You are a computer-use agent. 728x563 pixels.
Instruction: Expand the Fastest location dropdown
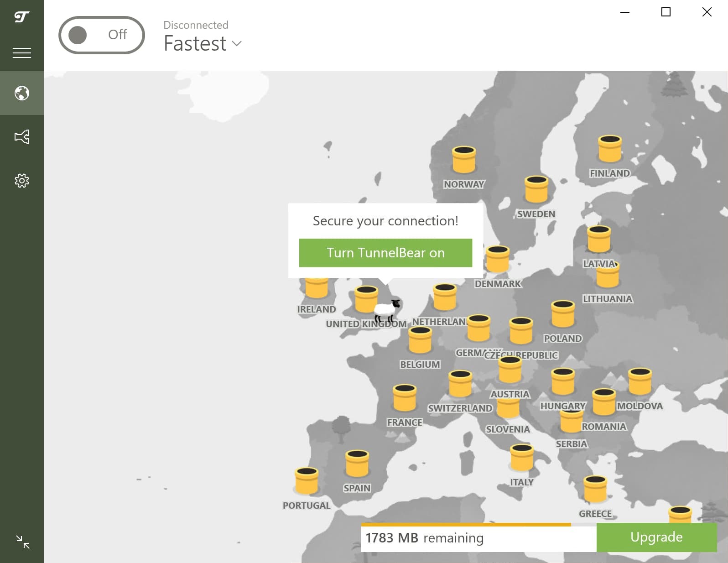tap(203, 44)
